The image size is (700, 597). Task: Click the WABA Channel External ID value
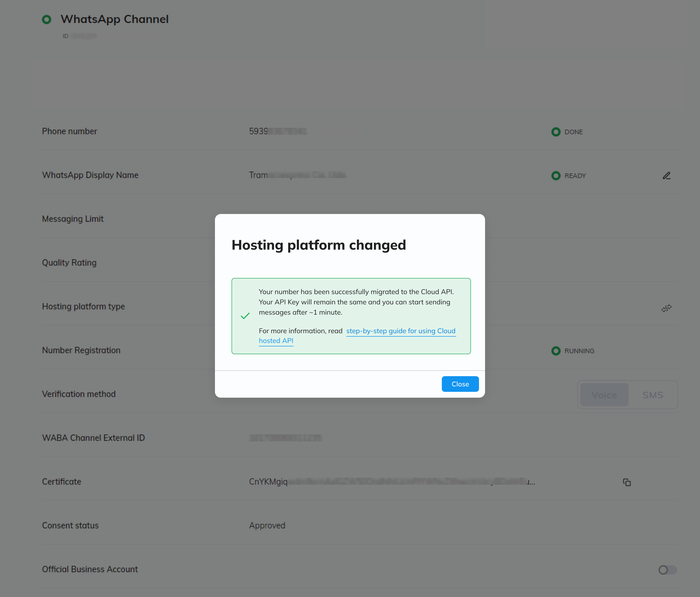coord(285,438)
